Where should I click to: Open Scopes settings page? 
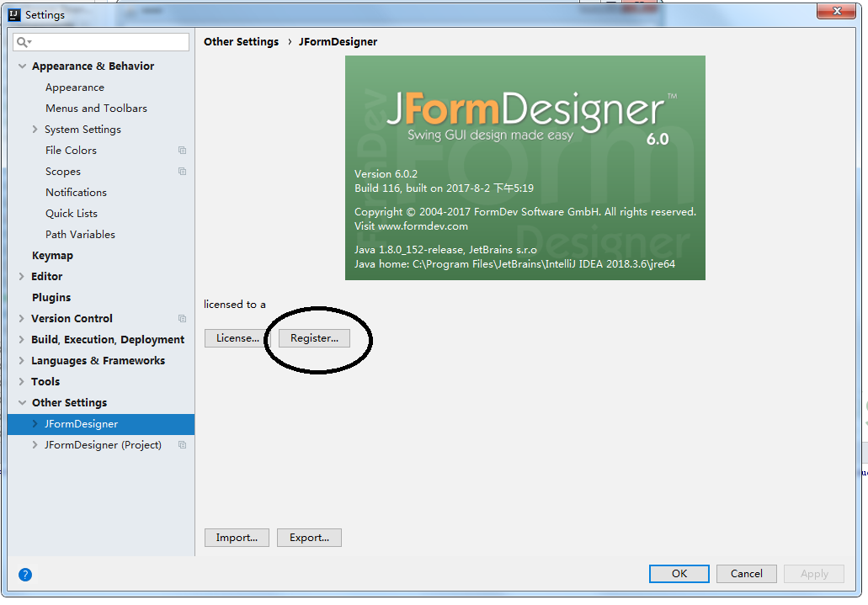[x=63, y=172]
